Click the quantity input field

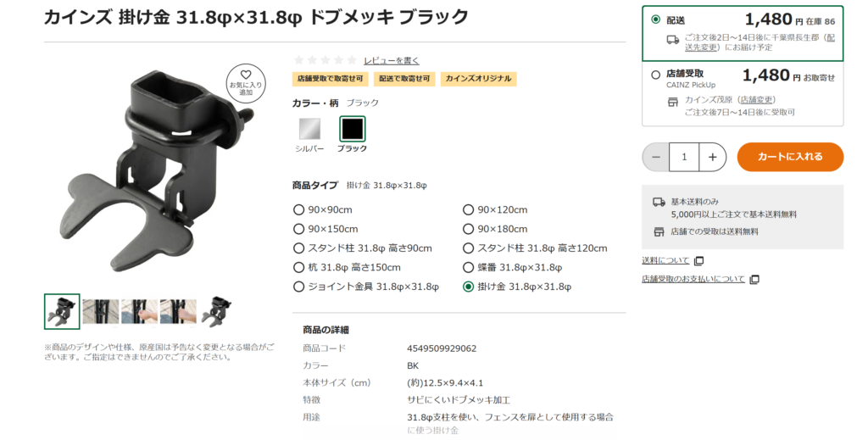pos(684,157)
